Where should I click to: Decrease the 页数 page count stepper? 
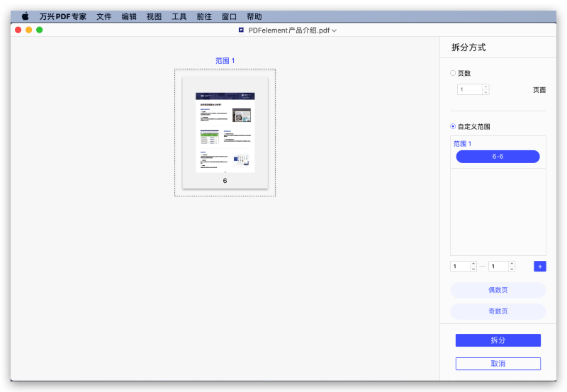pos(486,92)
